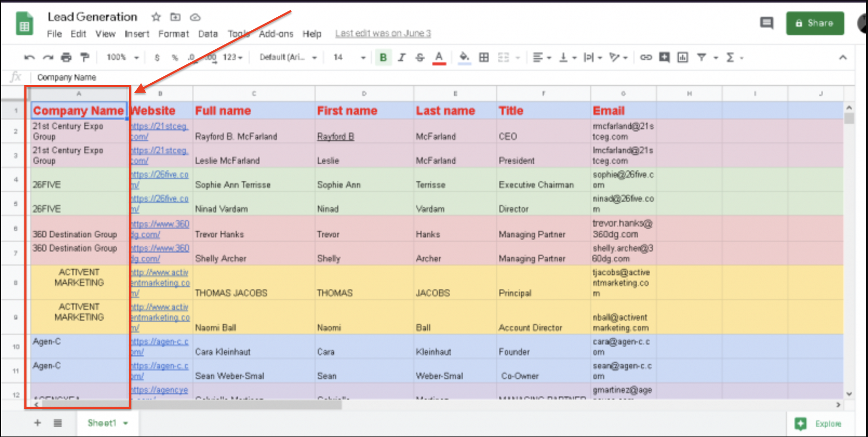868x437 pixels.
Task: Open the Sheet1 tab options arrow
Action: (x=125, y=423)
